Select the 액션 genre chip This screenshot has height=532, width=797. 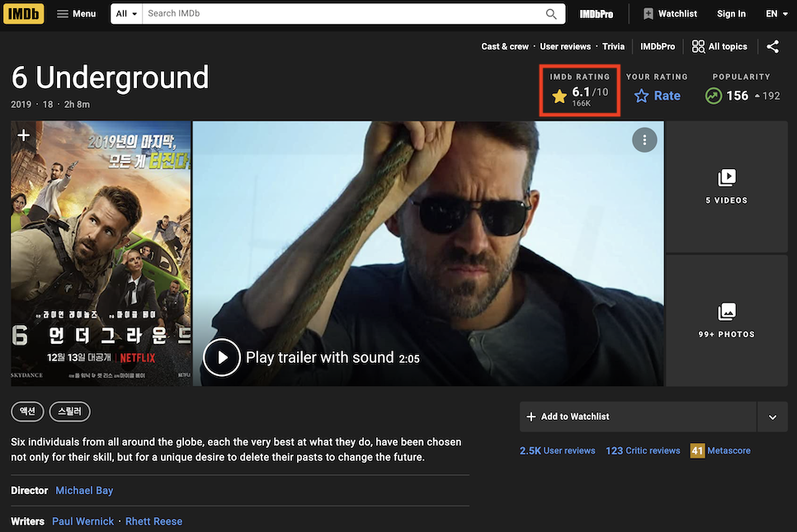[x=27, y=411]
